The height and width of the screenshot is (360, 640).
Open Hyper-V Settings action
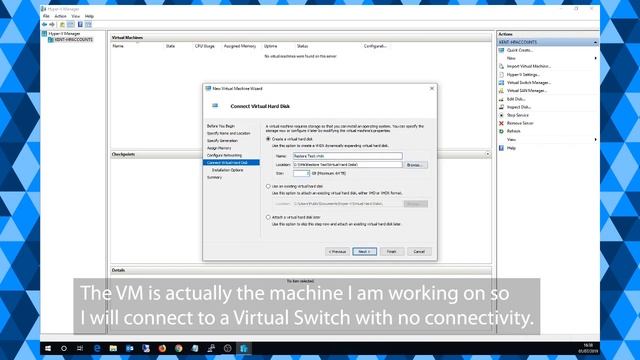click(523, 75)
